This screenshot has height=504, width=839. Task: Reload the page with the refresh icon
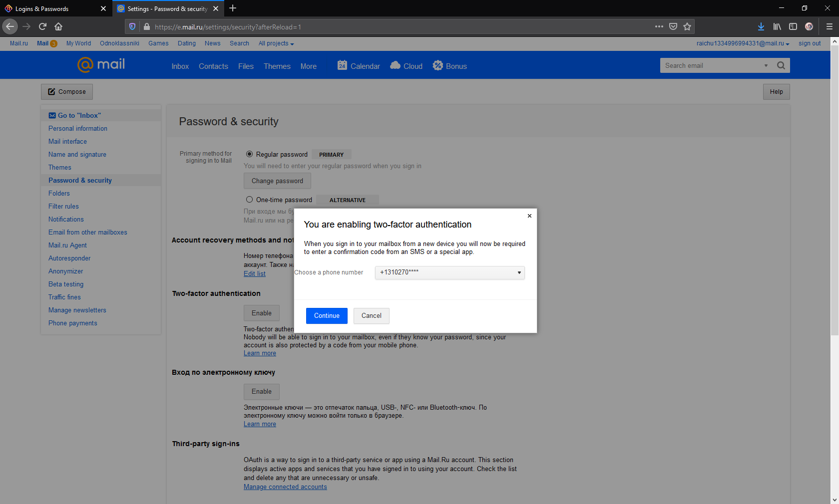(x=42, y=26)
